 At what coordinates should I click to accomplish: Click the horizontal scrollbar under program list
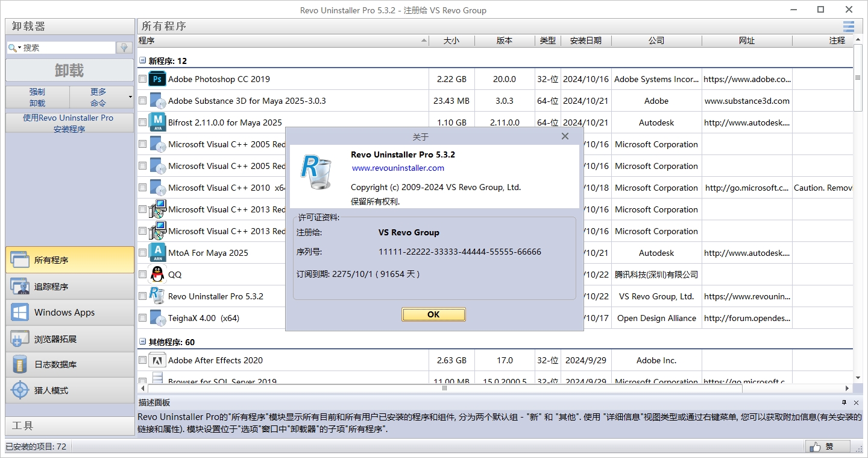pyautogui.click(x=445, y=389)
